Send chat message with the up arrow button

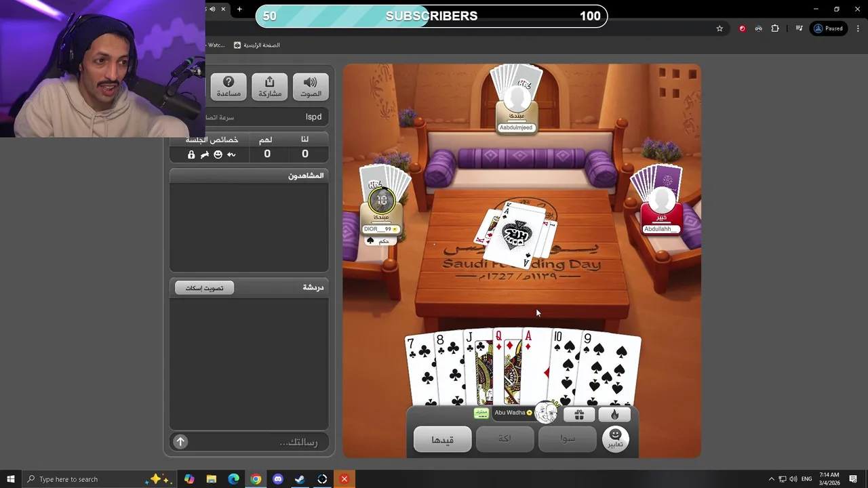180,442
